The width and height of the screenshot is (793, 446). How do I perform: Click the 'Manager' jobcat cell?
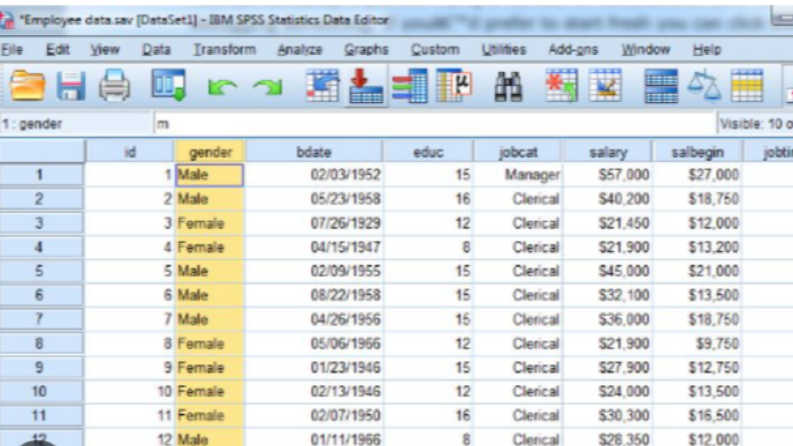pos(518,175)
